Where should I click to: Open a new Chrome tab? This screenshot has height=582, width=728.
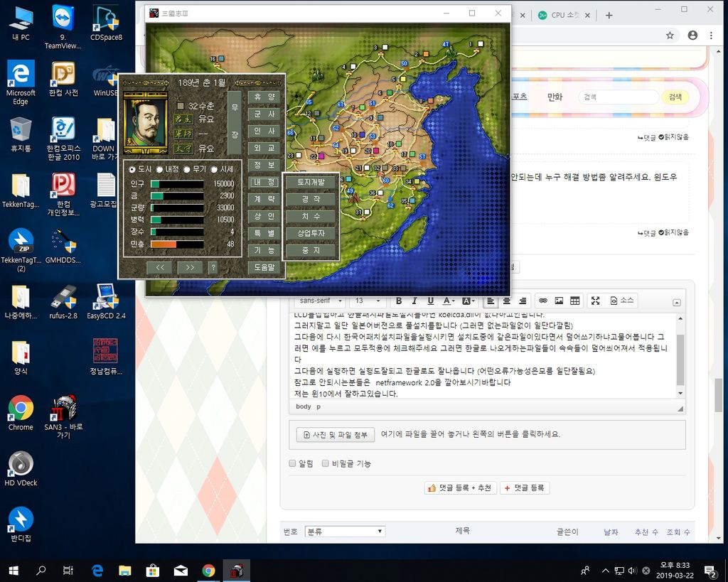[x=609, y=16]
